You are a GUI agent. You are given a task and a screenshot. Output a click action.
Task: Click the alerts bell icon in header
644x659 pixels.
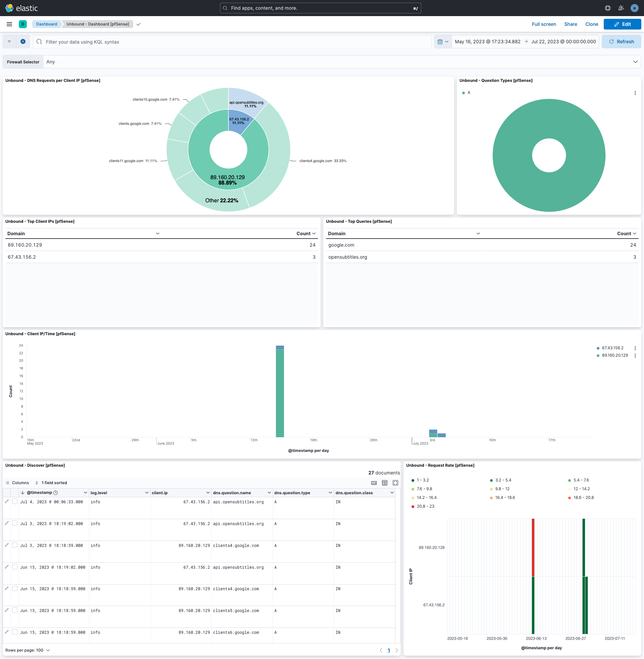[x=621, y=8]
